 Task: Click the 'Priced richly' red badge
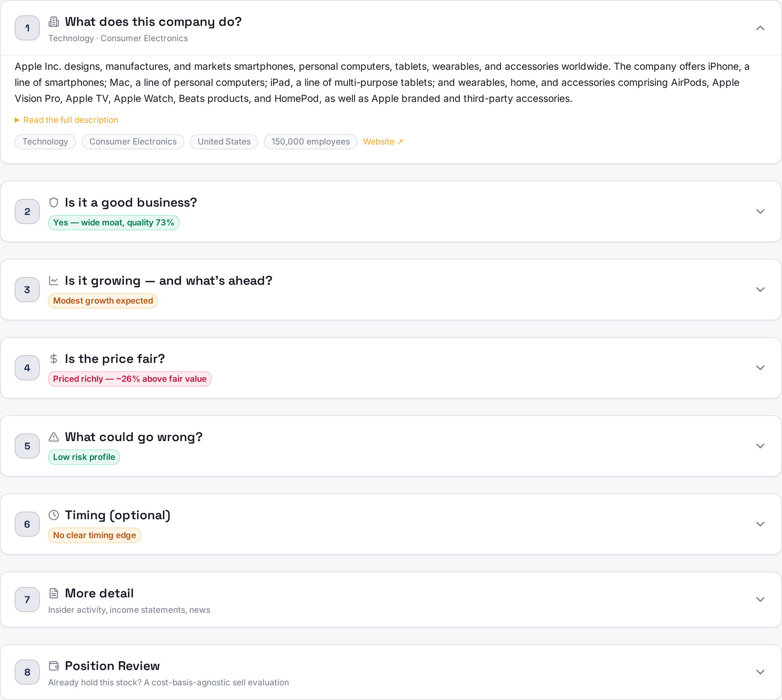(x=130, y=379)
